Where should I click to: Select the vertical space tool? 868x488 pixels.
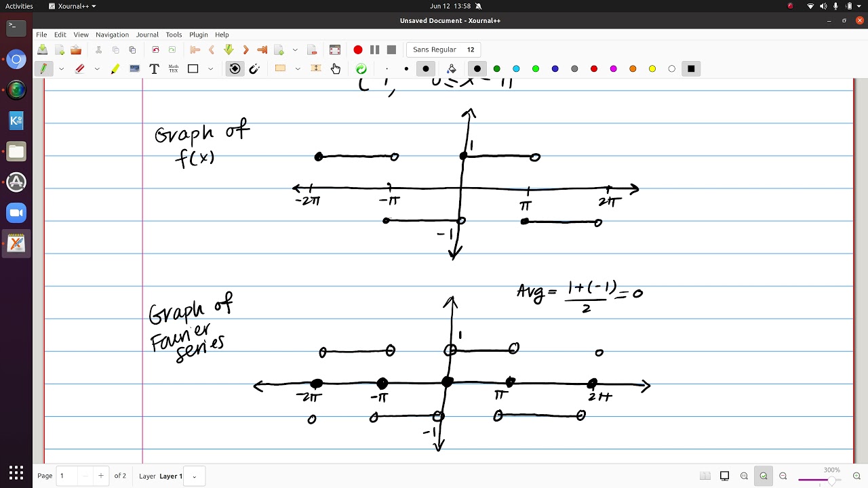(315, 68)
